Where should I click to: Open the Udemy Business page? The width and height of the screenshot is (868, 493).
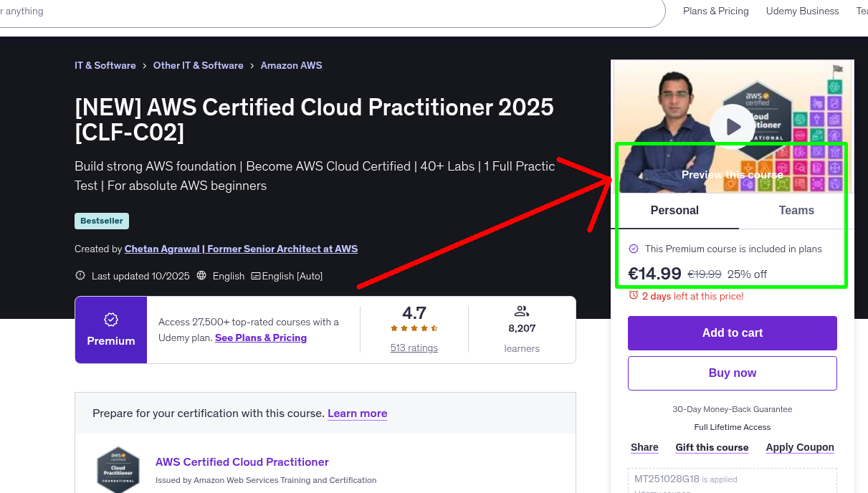tap(802, 11)
